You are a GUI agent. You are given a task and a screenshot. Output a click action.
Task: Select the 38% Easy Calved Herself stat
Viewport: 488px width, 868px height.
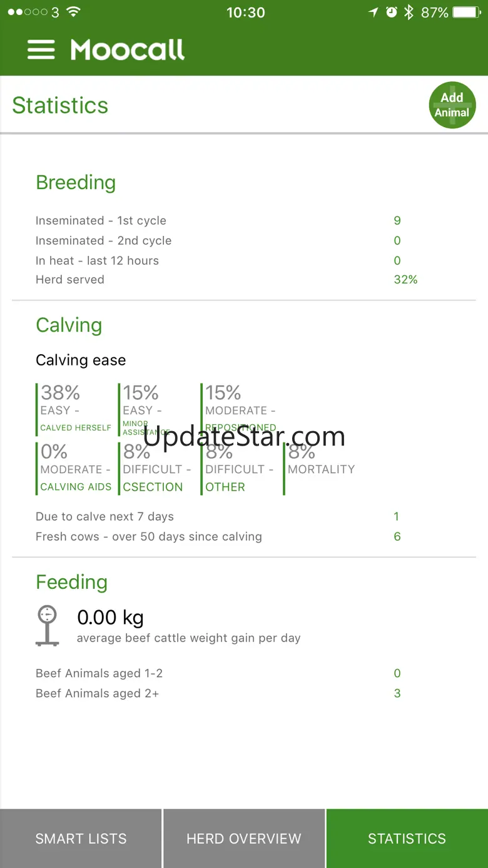75,409
